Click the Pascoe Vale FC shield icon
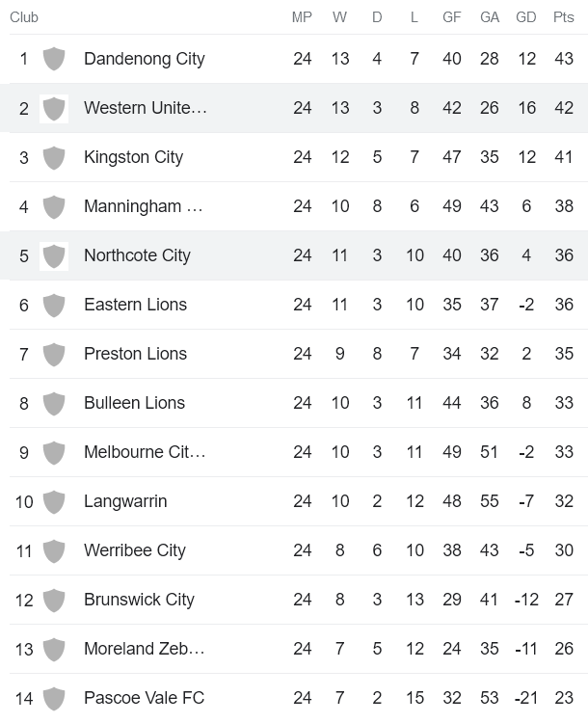The image size is (588, 723). [x=54, y=698]
